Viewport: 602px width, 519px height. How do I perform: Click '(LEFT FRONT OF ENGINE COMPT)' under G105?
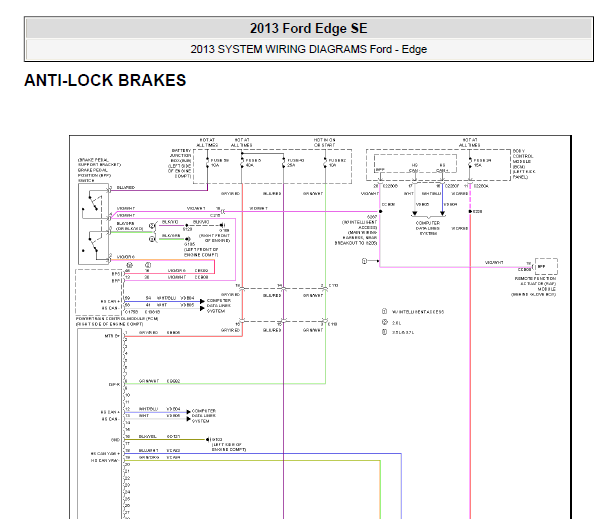click(x=201, y=252)
